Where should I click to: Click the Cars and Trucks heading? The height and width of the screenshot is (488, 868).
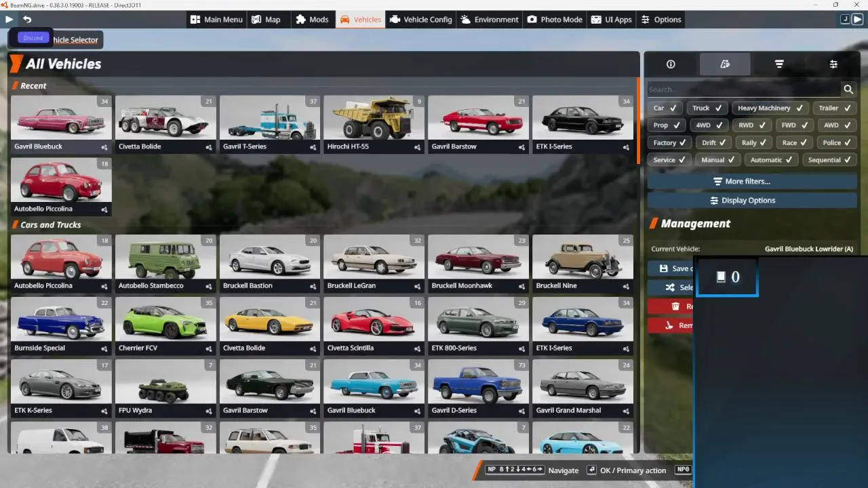pyautogui.click(x=50, y=225)
